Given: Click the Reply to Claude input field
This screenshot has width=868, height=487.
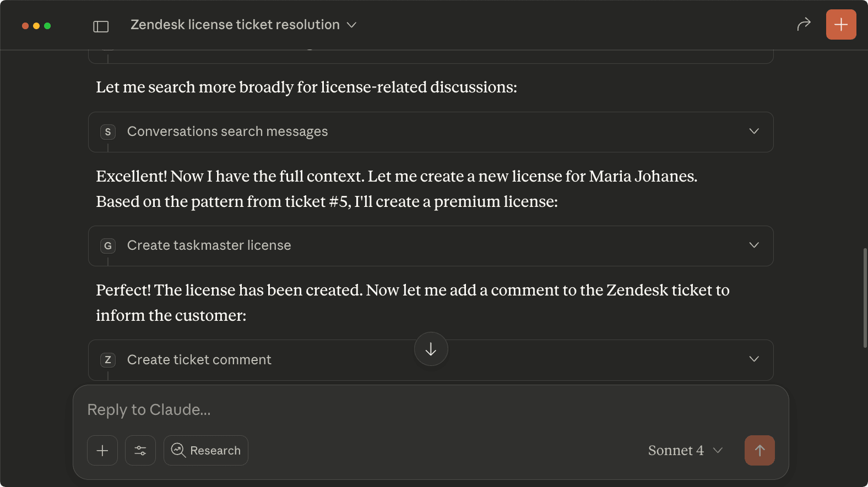Looking at the screenshot, I should [430, 410].
